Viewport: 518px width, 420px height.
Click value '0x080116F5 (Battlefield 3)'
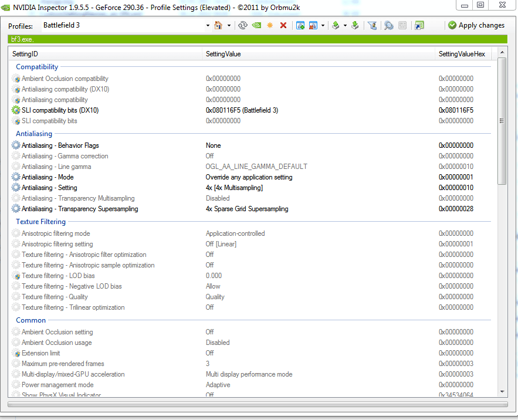242,110
